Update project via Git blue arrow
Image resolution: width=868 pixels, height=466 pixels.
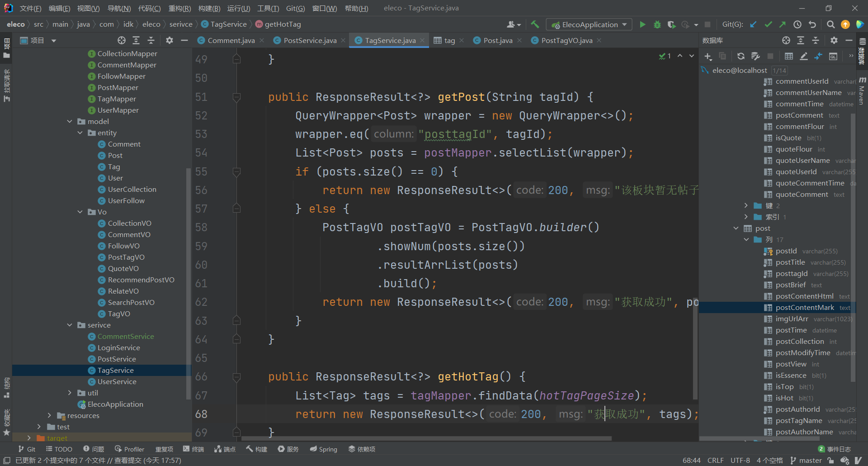pos(753,24)
